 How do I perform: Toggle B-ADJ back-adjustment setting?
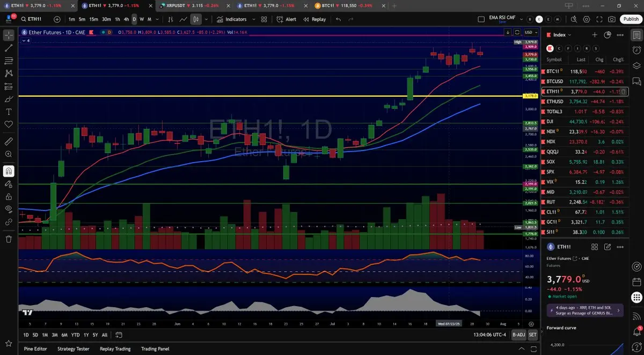[518, 335]
